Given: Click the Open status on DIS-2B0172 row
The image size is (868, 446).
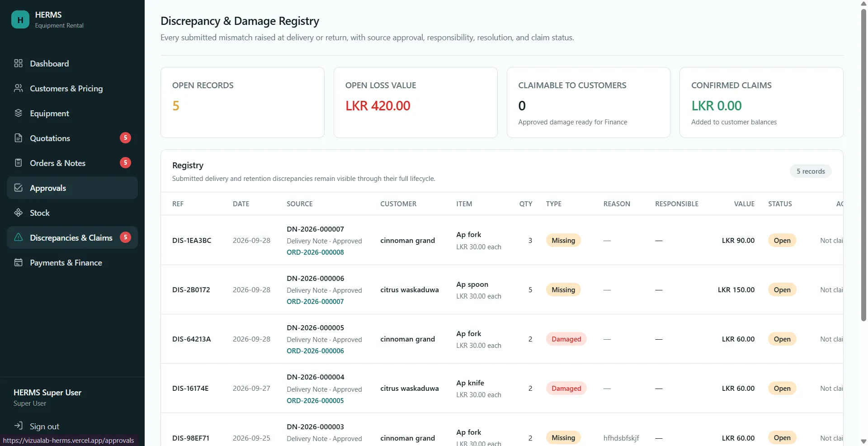Looking at the screenshot, I should pyautogui.click(x=782, y=290).
